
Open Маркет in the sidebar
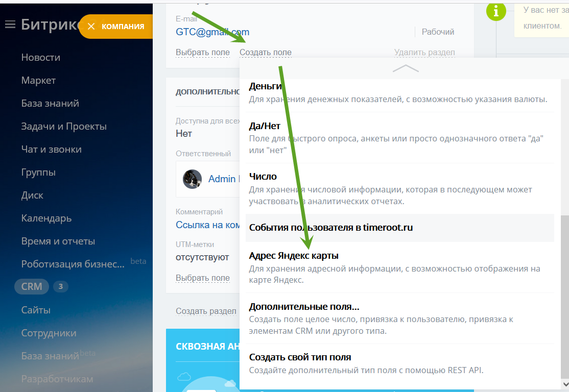click(38, 80)
